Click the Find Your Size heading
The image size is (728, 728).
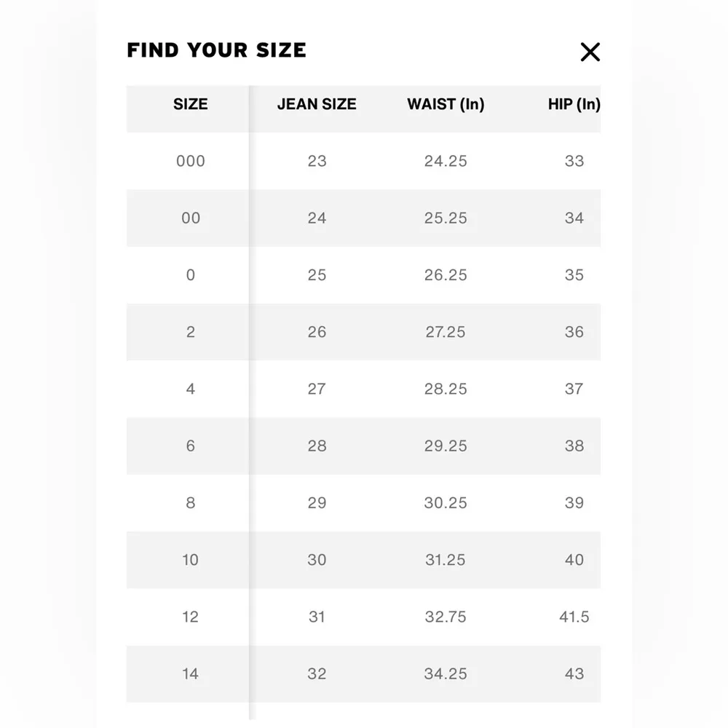pos(216,50)
